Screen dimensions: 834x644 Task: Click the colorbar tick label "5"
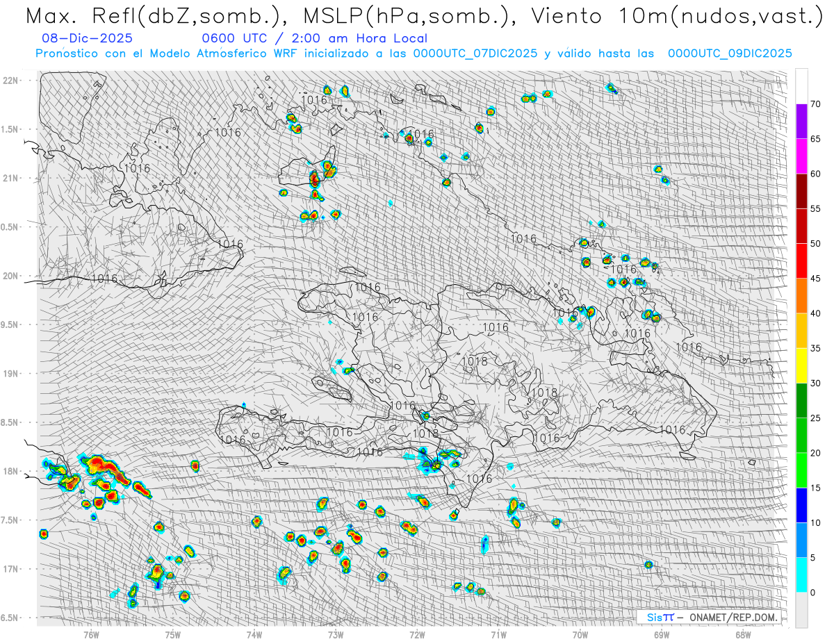pyautogui.click(x=812, y=557)
